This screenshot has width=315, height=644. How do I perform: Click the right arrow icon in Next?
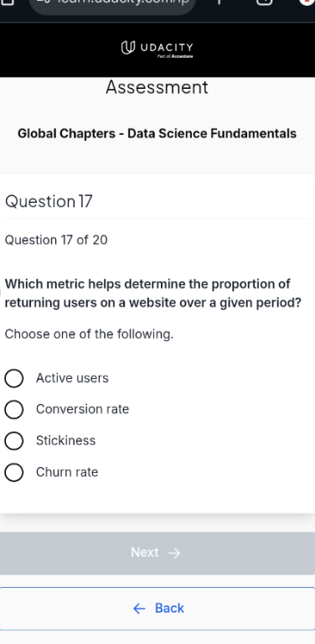pyautogui.click(x=174, y=553)
